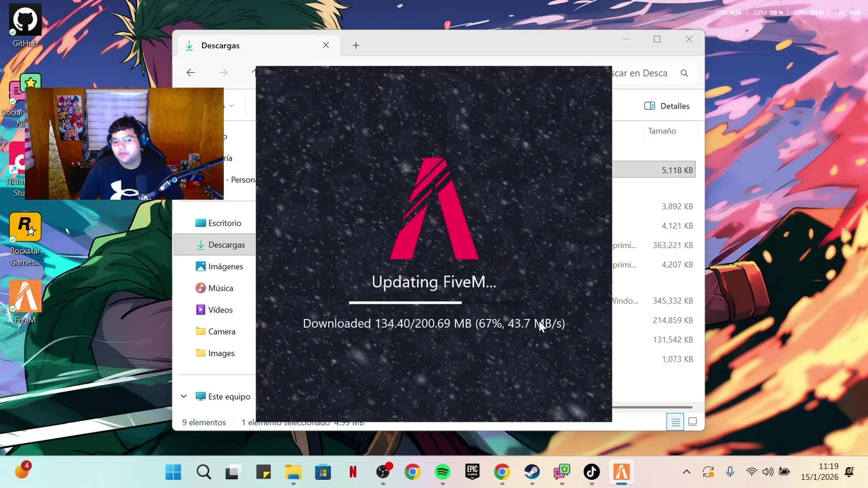Open taskbar Search
The width and height of the screenshot is (868, 488).
click(203, 472)
